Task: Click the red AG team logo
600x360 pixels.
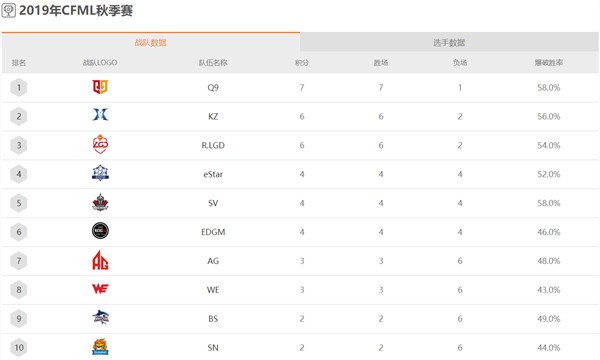Action: click(x=100, y=260)
